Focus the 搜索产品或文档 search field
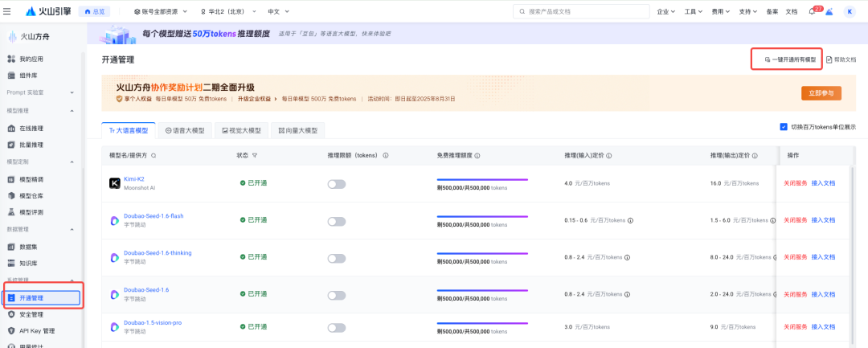 click(x=581, y=11)
